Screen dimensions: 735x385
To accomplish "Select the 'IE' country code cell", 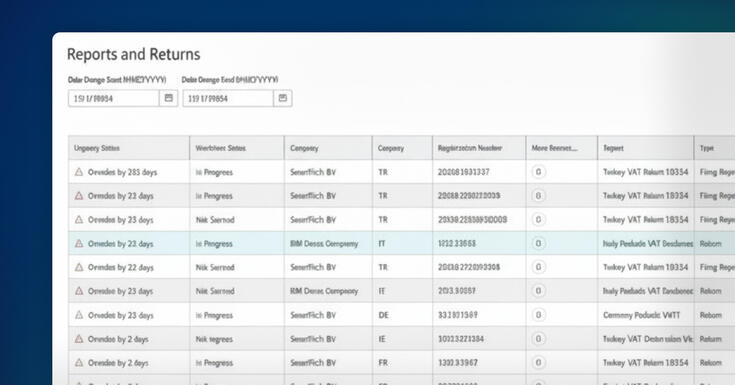I will (402, 339).
